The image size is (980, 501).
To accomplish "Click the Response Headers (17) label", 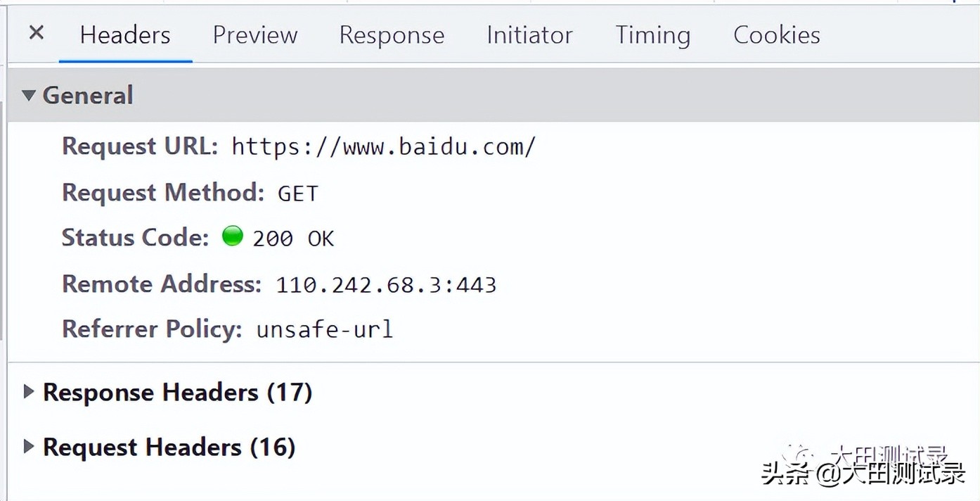I will [x=178, y=392].
